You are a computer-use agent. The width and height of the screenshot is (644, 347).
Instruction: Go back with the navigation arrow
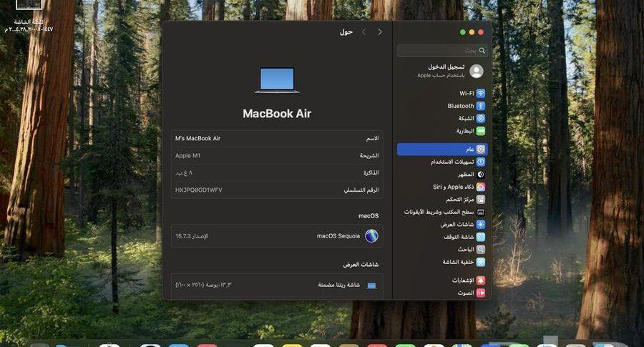click(x=380, y=31)
